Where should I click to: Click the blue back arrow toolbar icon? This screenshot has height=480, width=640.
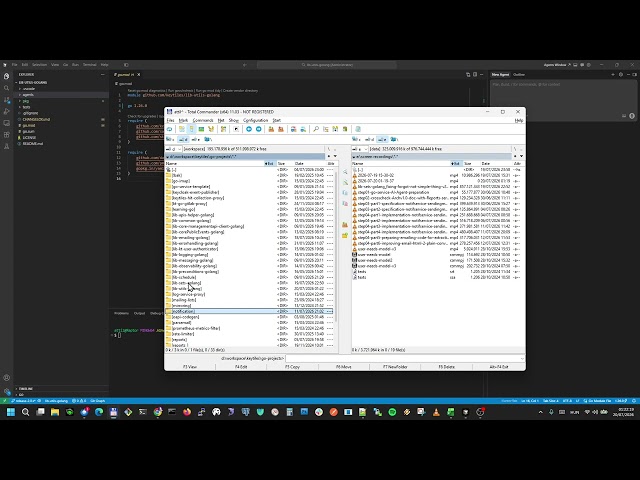click(x=249, y=129)
